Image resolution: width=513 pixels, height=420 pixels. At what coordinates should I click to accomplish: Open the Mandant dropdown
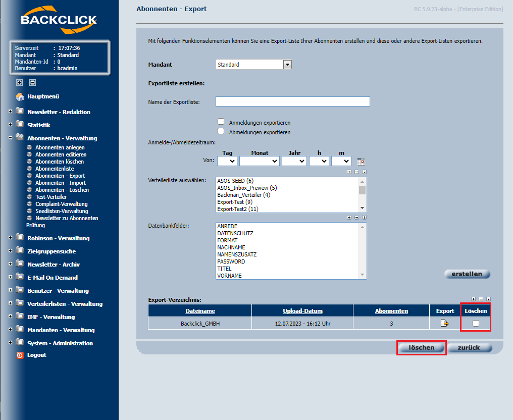[x=253, y=65]
